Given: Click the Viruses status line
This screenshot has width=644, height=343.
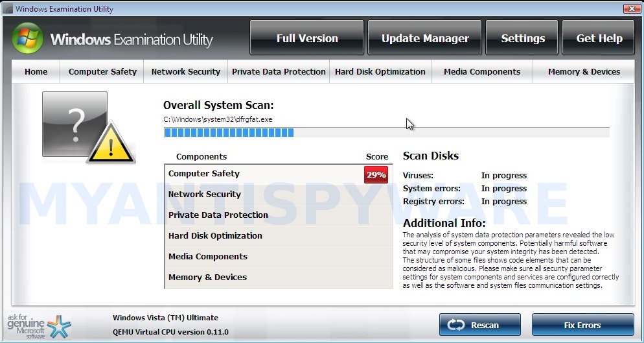Looking at the screenshot, I should point(465,176).
